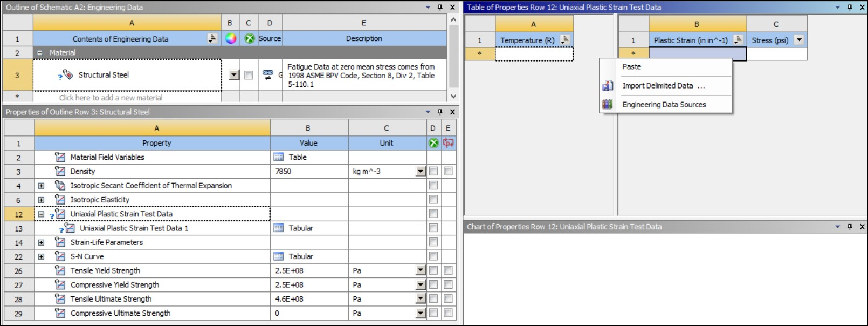
Task: Open the Stress (psi) unit dropdown
Action: click(799, 40)
